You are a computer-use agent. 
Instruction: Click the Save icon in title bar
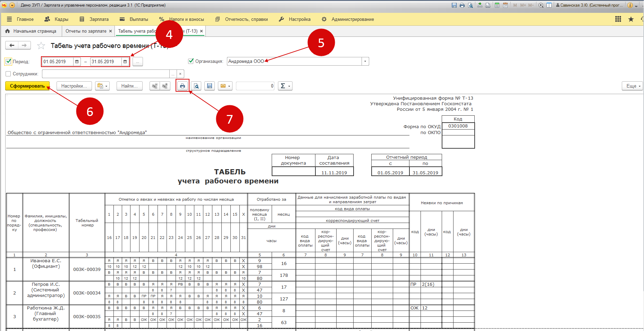coord(454,5)
